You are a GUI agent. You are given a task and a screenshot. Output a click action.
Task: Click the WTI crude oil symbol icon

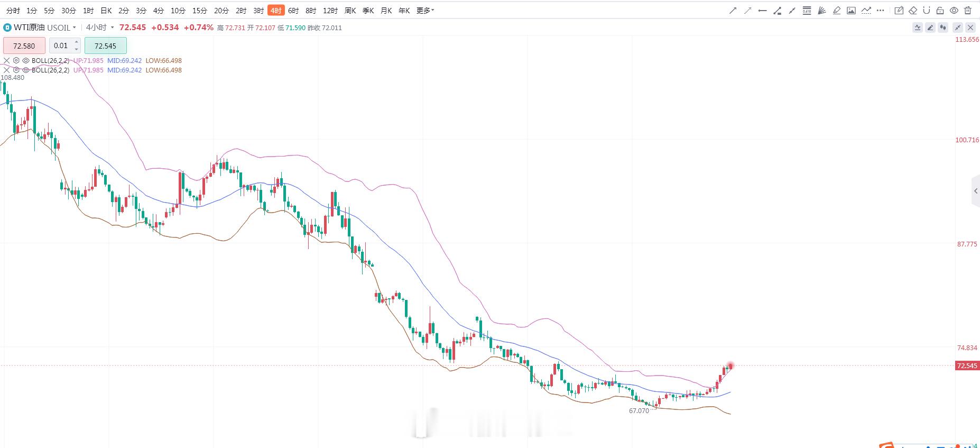click(7, 28)
